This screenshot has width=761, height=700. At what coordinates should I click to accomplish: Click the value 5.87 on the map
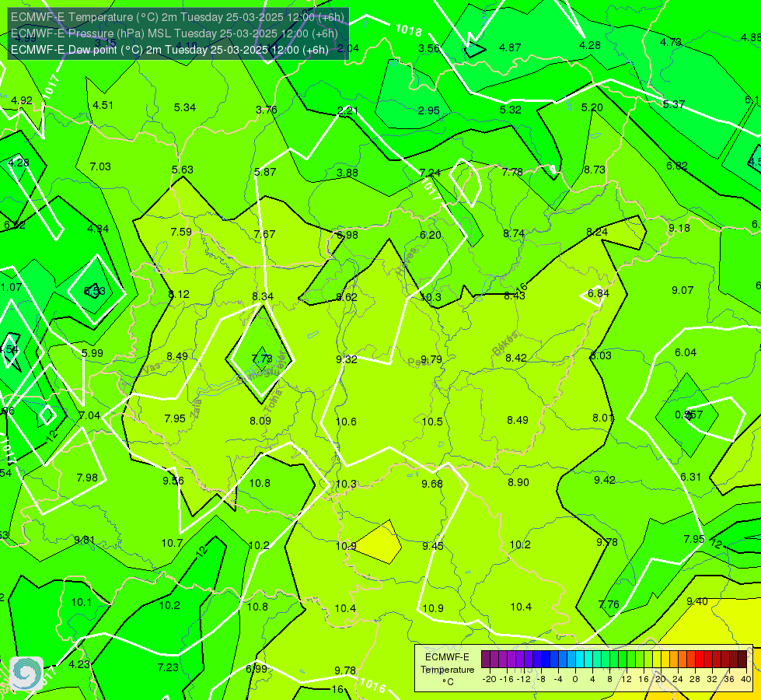265,172
